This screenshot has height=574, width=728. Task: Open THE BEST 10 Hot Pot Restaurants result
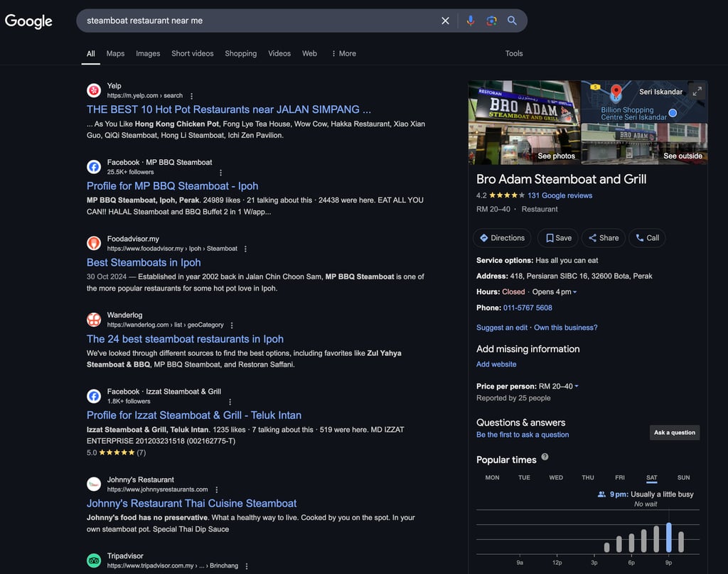[x=228, y=109]
